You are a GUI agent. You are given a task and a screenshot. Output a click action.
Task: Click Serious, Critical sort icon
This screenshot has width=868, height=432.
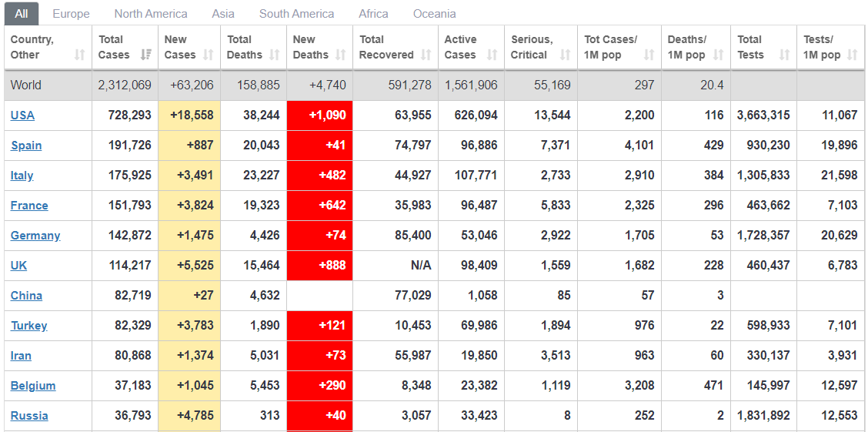(566, 55)
